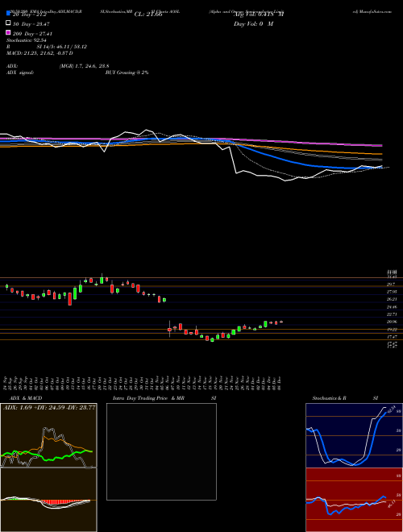Click the 'Stochastics & RSI' panel title

coord(345,398)
